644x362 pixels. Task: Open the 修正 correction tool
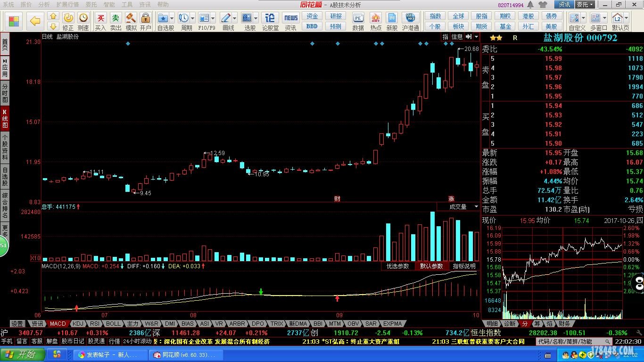pos(68,21)
